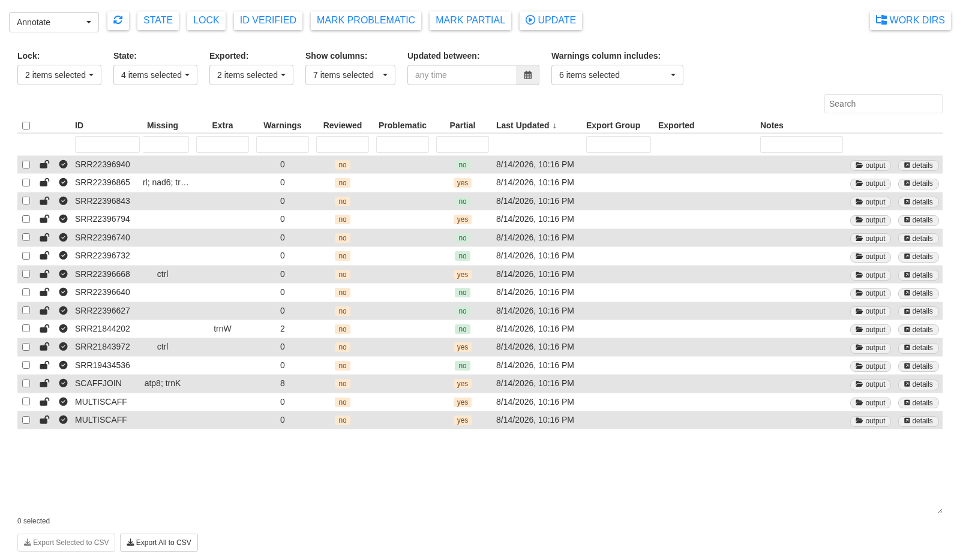Click the table resize handle

(x=939, y=510)
